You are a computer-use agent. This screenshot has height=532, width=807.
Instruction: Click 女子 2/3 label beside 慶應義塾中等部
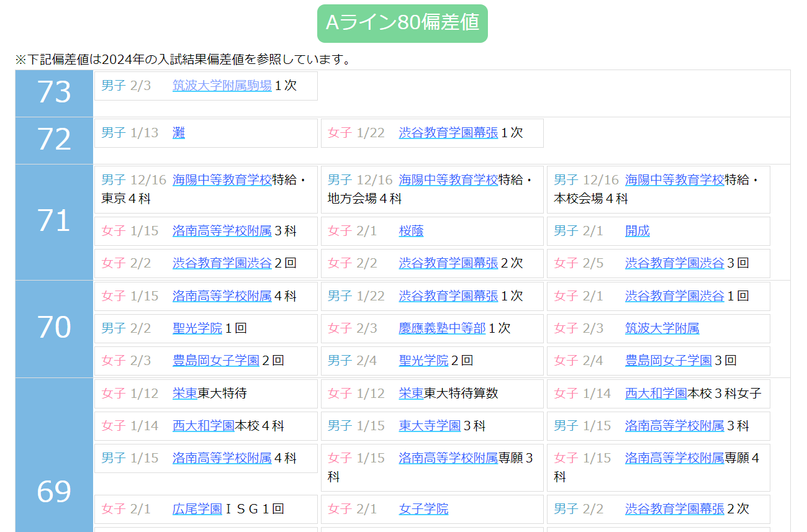(x=353, y=328)
